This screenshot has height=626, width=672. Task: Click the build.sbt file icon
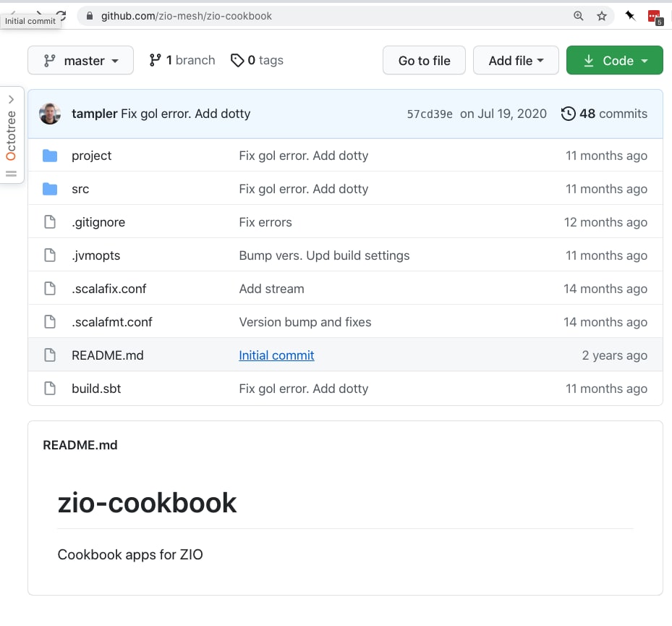50,389
